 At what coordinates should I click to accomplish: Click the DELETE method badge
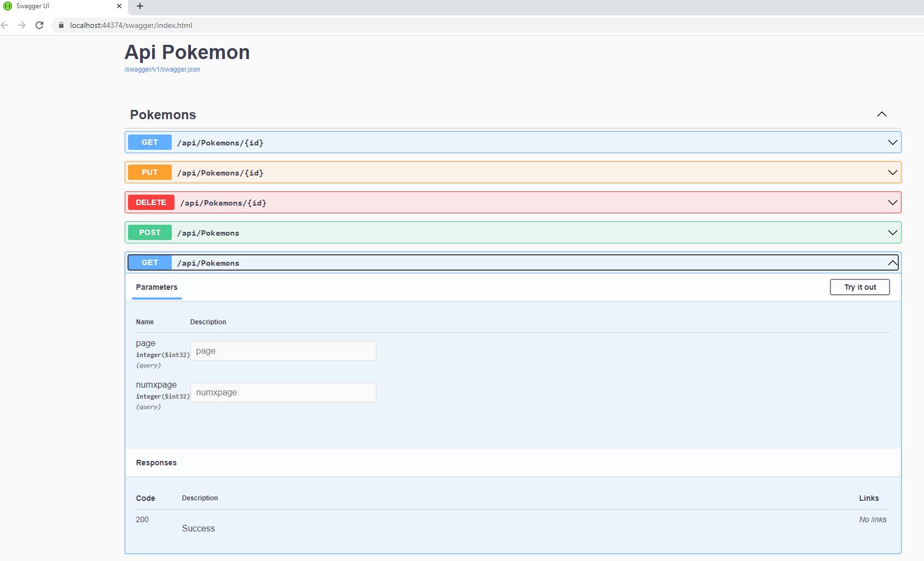(x=151, y=202)
